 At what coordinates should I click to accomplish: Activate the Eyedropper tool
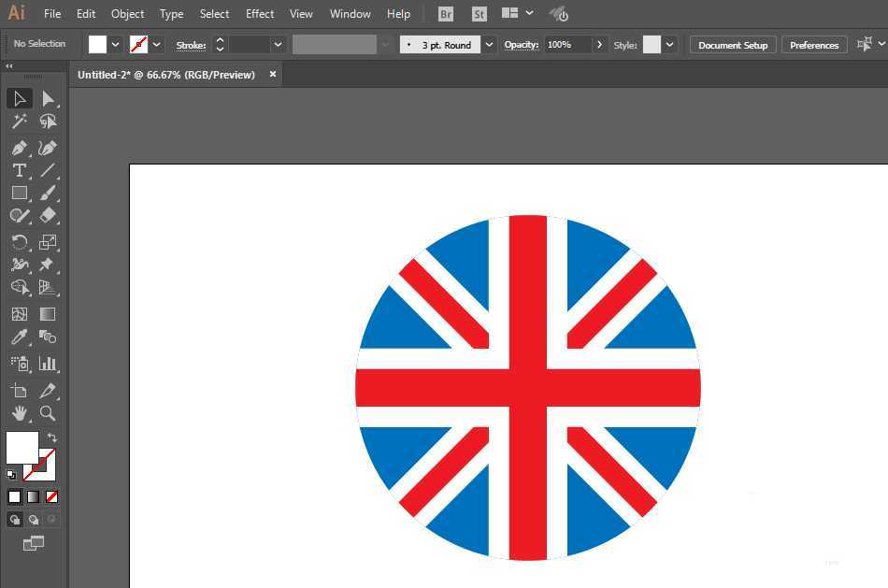pyautogui.click(x=19, y=337)
